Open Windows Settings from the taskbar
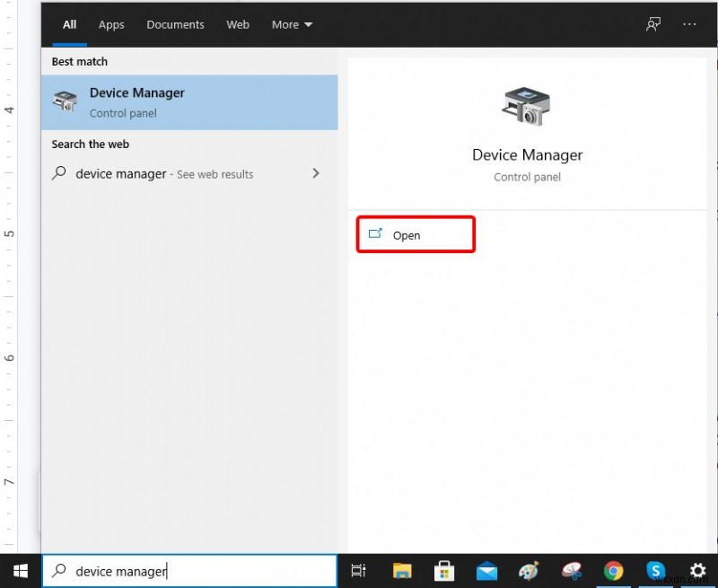The image size is (718, 588). [698, 571]
